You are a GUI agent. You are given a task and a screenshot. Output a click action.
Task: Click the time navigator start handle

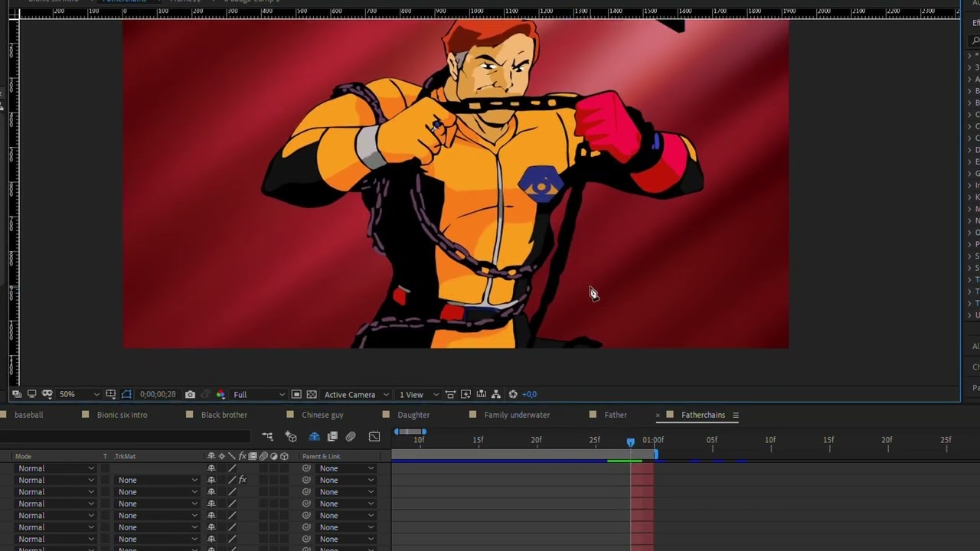(397, 432)
